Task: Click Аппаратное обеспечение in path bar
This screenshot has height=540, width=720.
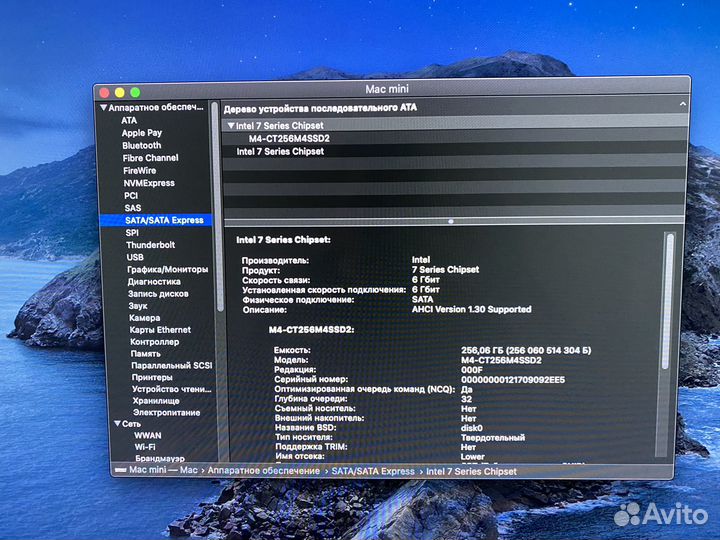Action: tap(264, 471)
